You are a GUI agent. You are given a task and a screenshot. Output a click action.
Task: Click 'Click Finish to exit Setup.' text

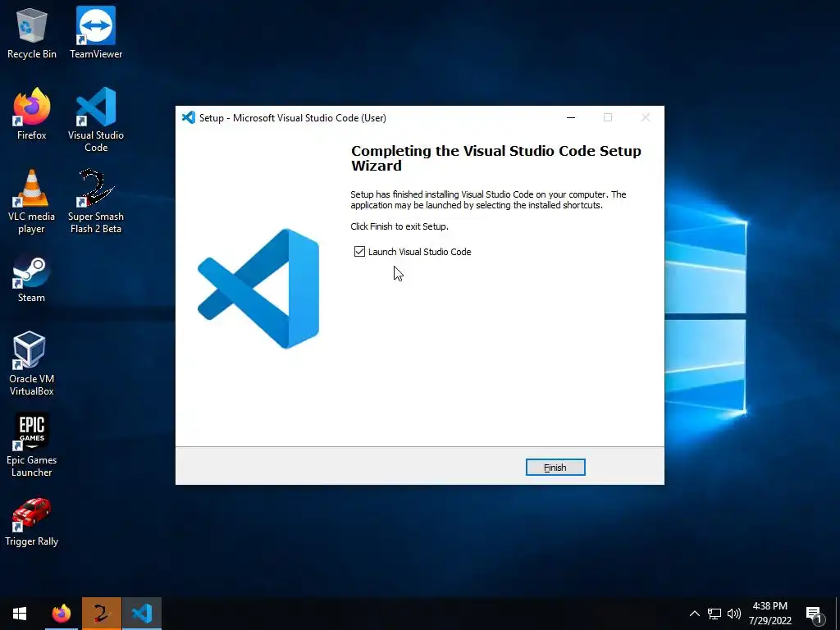pos(399,226)
